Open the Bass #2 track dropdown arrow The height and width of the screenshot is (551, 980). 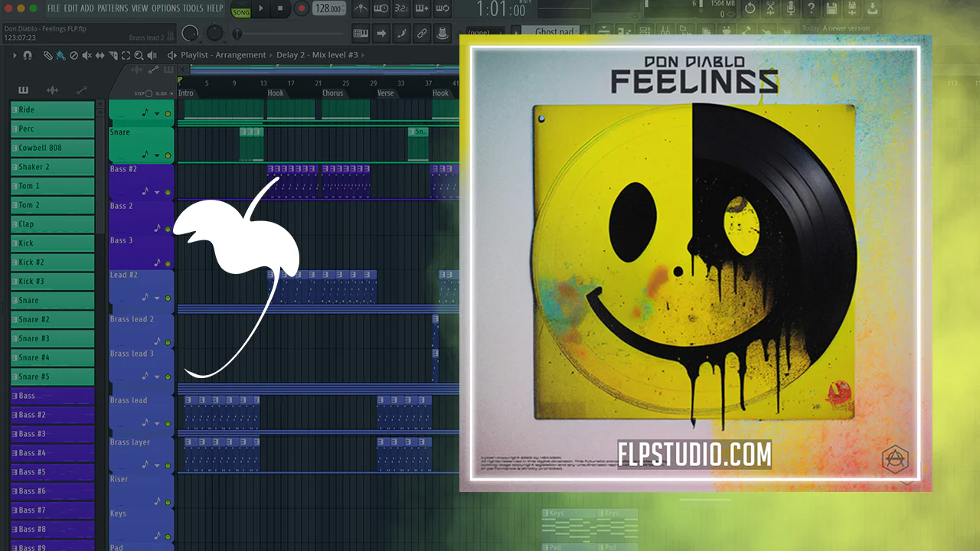pyautogui.click(x=157, y=192)
